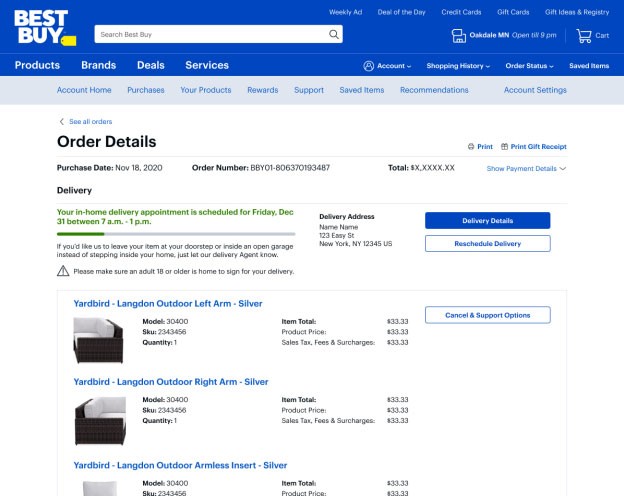Click purchase date Nov 18, 2020

(139, 168)
